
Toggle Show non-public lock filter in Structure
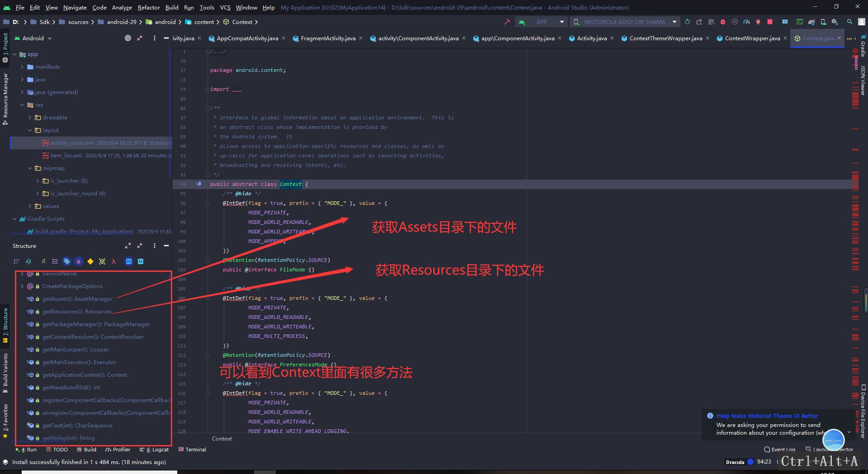pyautogui.click(x=79, y=261)
